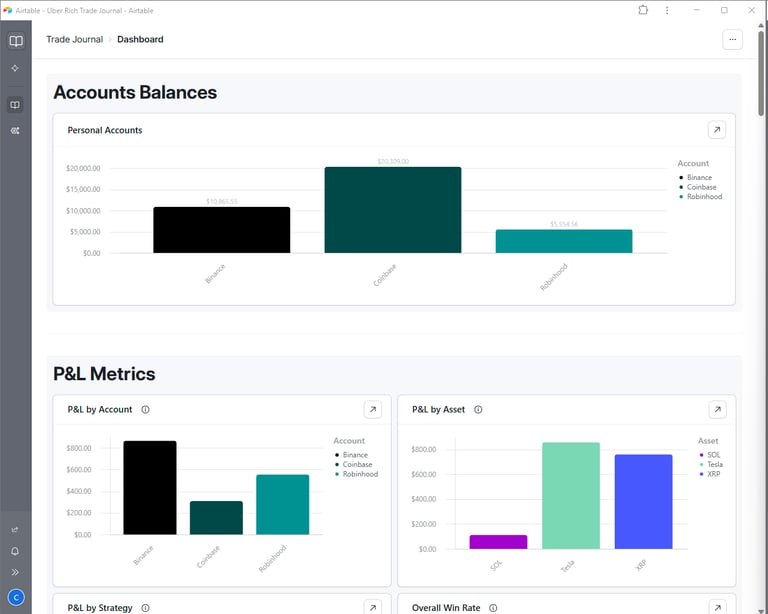768x614 pixels.
Task: Open the user account avatar C
Action: (x=16, y=597)
